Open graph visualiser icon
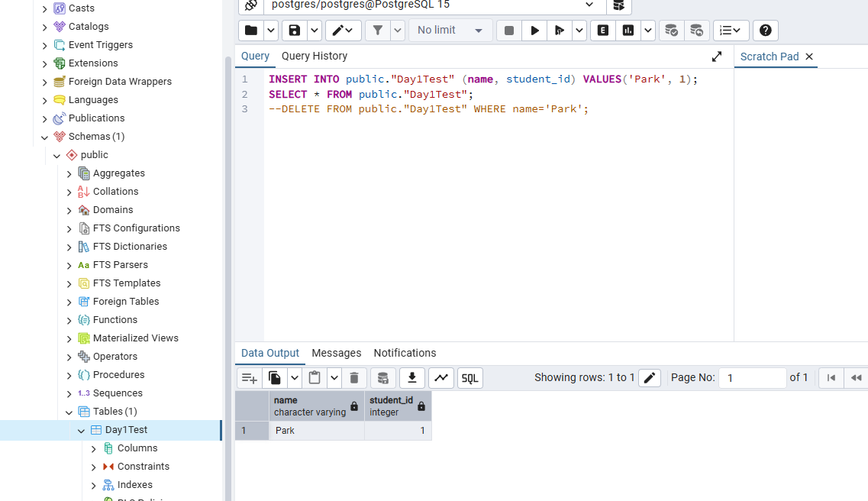This screenshot has height=501, width=868. [441, 378]
